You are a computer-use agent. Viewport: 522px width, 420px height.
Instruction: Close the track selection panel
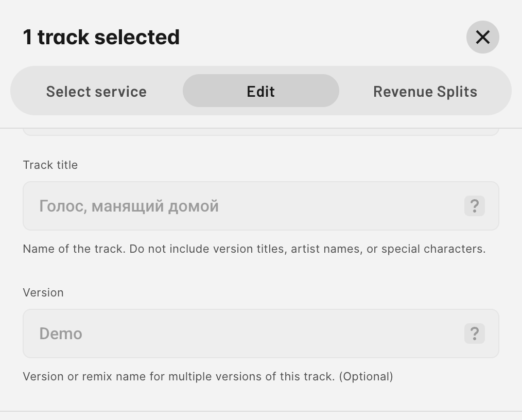[482, 37]
